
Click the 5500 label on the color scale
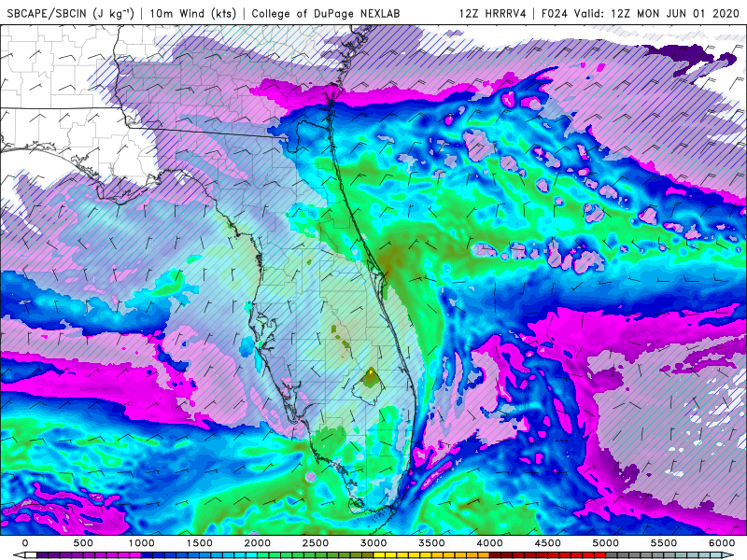click(664, 543)
